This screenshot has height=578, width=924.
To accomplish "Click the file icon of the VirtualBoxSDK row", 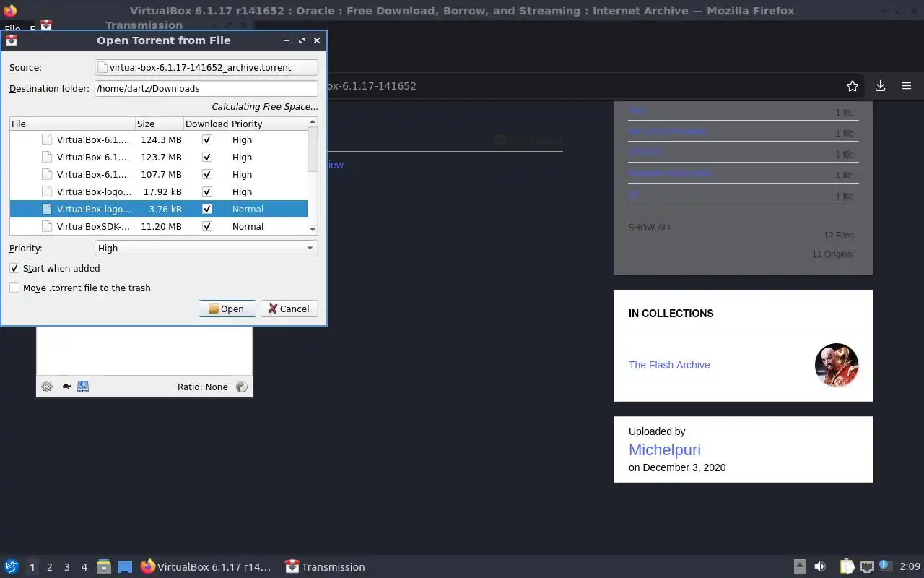I will [x=47, y=226].
